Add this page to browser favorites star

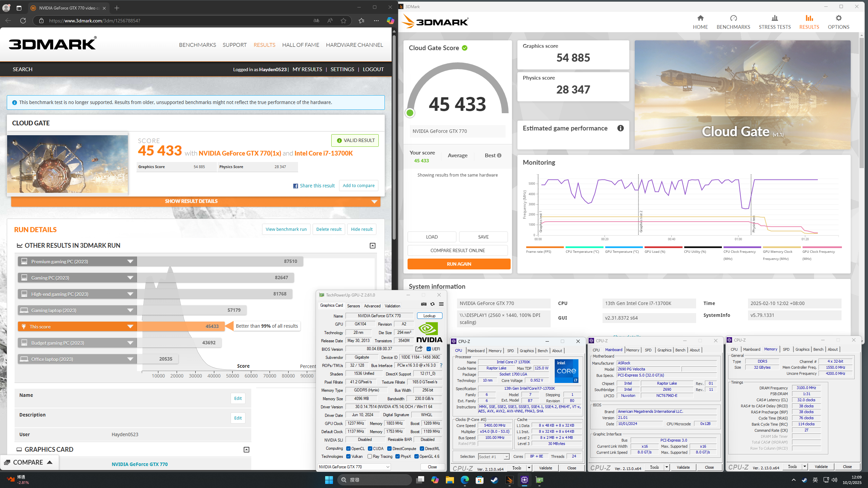click(x=343, y=21)
